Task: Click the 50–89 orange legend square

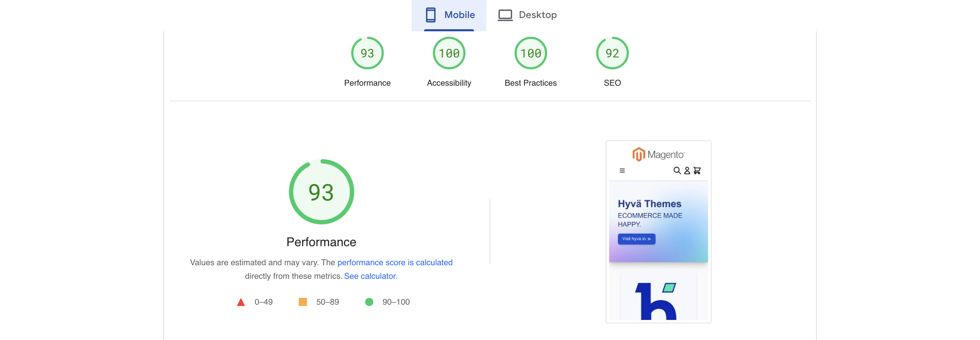Action: 303,302
